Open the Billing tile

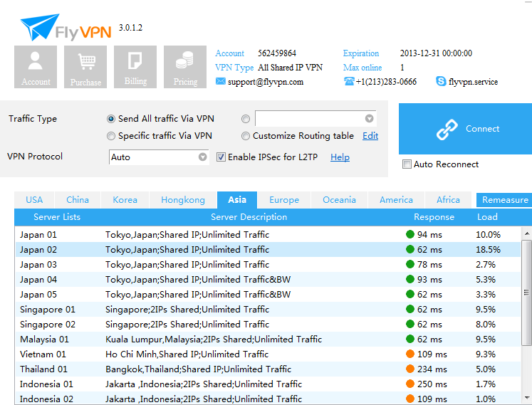[135, 67]
